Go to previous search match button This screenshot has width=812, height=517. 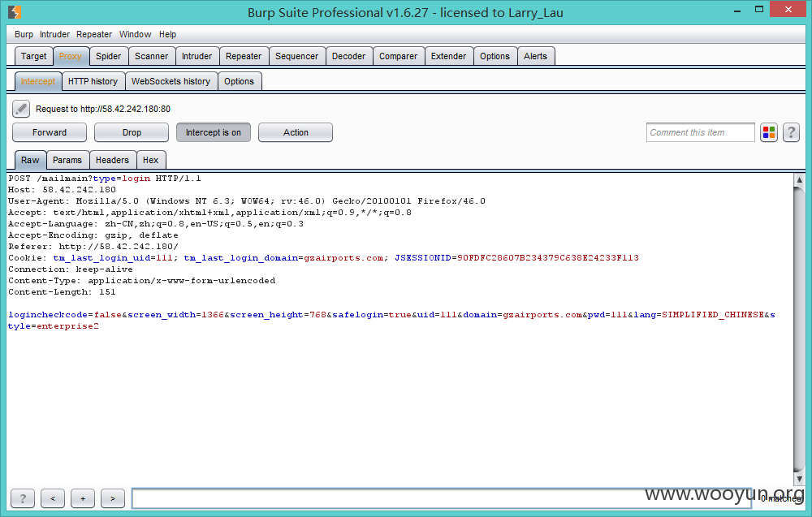point(53,498)
